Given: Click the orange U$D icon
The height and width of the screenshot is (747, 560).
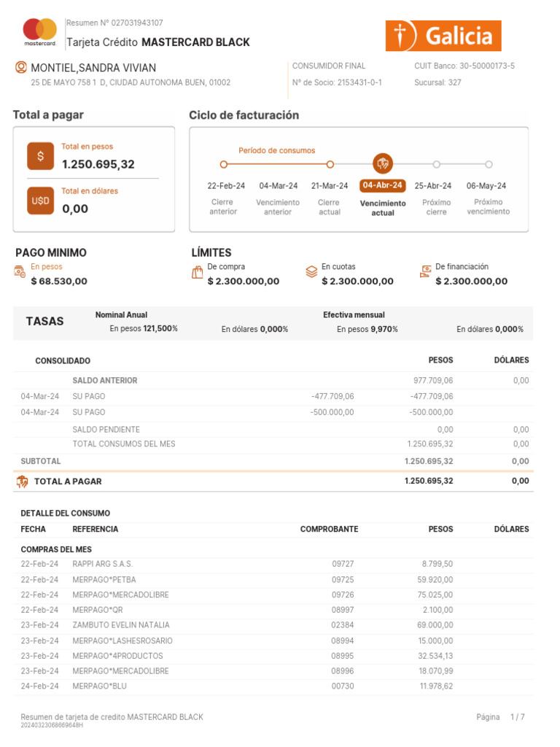Looking at the screenshot, I should [x=41, y=201].
